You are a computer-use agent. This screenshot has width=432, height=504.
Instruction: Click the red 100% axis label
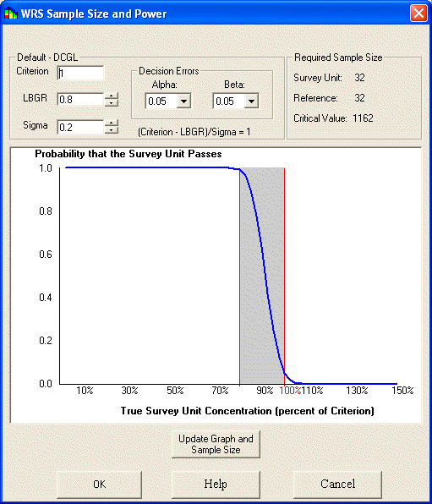(x=290, y=391)
